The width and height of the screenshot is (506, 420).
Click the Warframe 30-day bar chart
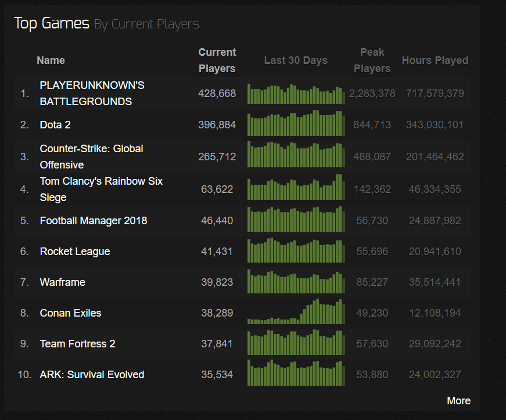click(x=296, y=281)
